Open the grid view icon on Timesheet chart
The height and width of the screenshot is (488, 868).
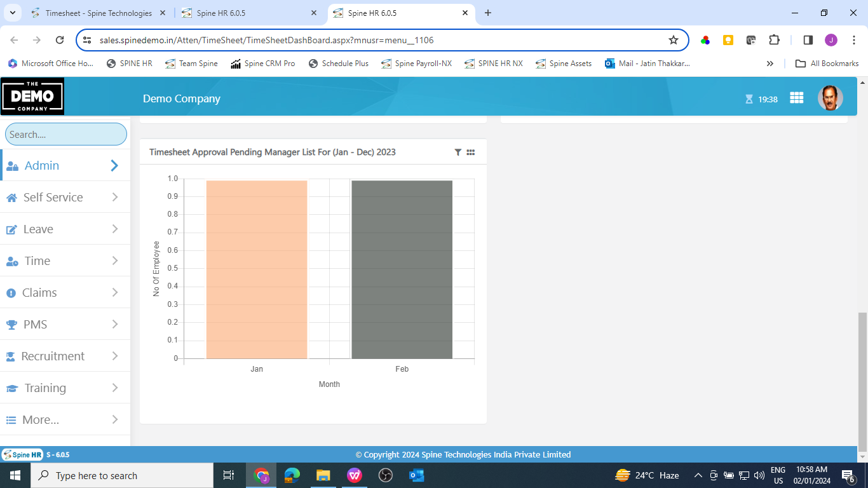coord(471,152)
